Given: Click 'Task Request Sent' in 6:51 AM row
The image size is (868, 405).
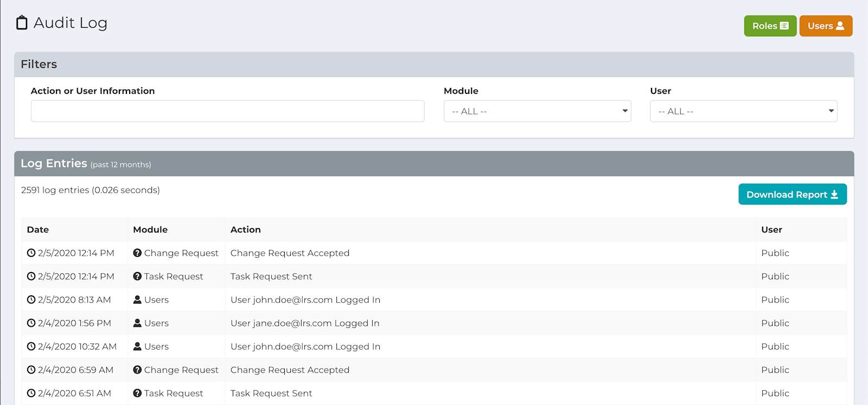Looking at the screenshot, I should [271, 393].
